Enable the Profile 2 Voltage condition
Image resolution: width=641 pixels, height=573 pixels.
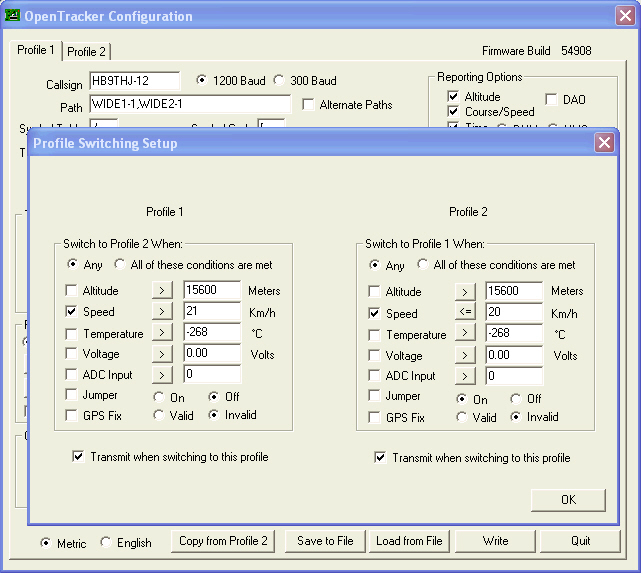[374, 355]
